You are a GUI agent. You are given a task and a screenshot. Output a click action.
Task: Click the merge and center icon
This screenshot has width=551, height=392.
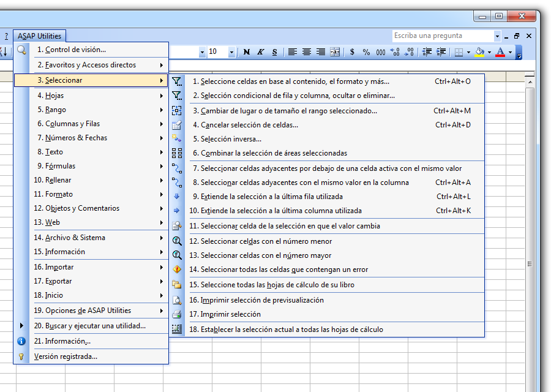[334, 52]
